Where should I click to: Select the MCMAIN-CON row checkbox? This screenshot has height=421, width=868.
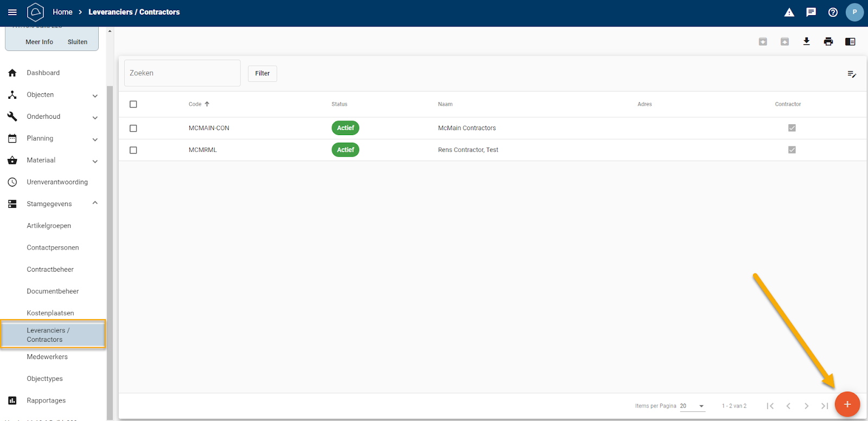pyautogui.click(x=133, y=129)
